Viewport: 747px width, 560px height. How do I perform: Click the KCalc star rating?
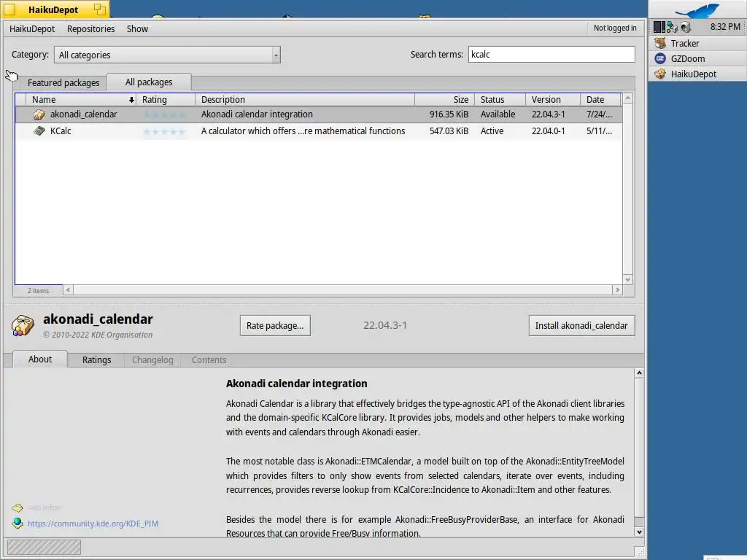point(164,131)
